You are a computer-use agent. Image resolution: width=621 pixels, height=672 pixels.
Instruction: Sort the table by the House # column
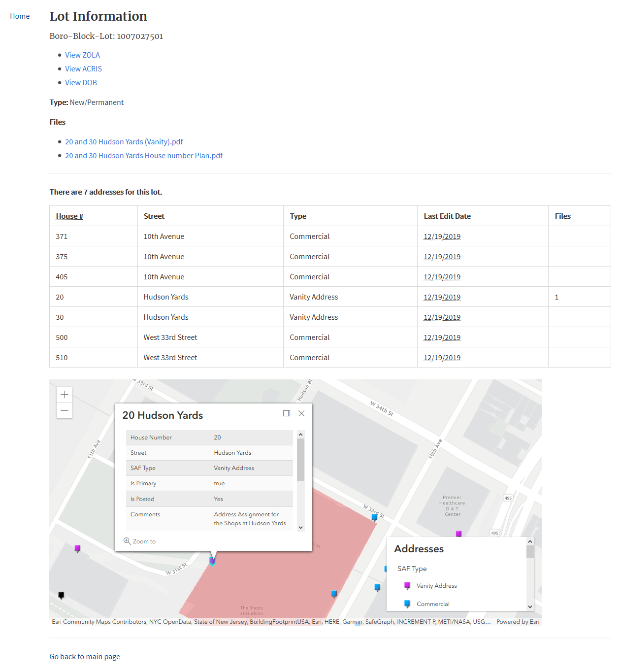[x=69, y=216]
